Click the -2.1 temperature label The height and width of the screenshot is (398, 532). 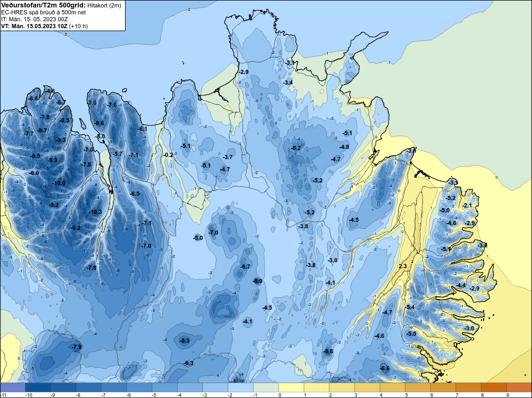pyautogui.click(x=467, y=205)
